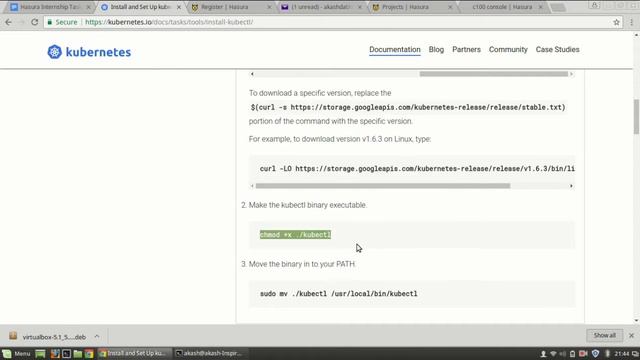The width and height of the screenshot is (640, 360).
Task: Launch Firefox from taskbar launcher
Action: (x=55, y=353)
